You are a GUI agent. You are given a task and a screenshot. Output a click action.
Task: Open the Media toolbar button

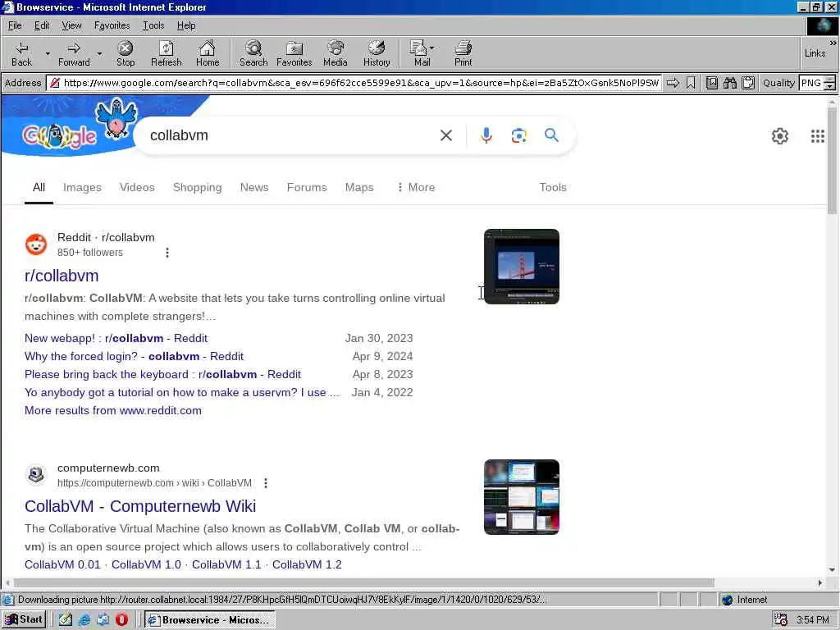(336, 53)
